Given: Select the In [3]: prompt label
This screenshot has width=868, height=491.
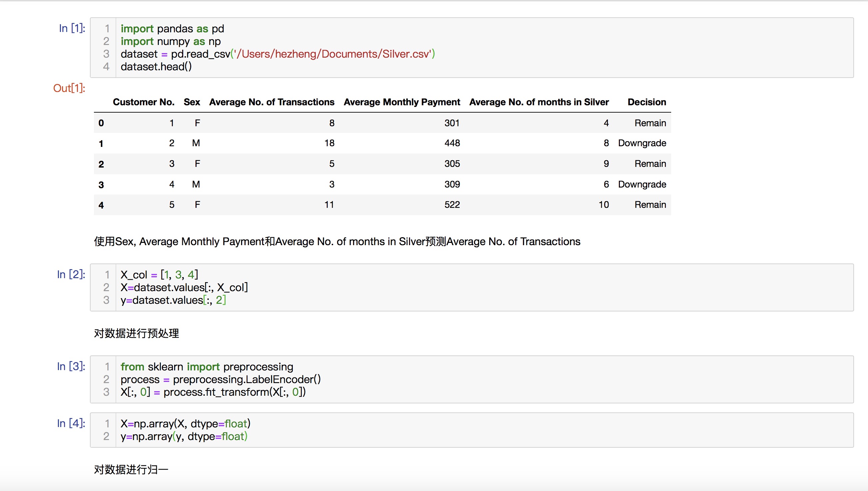Looking at the screenshot, I should tap(71, 366).
